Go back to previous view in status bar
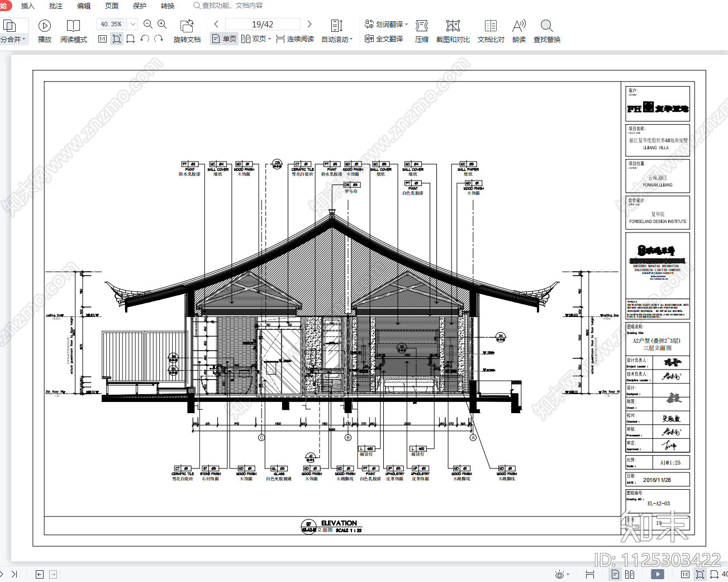The image size is (728, 582). 40,574
